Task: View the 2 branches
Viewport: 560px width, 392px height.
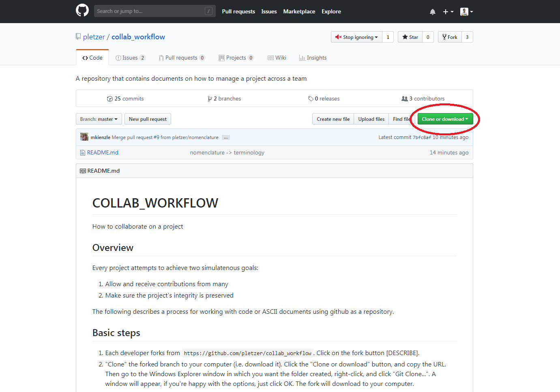Action: (x=224, y=99)
